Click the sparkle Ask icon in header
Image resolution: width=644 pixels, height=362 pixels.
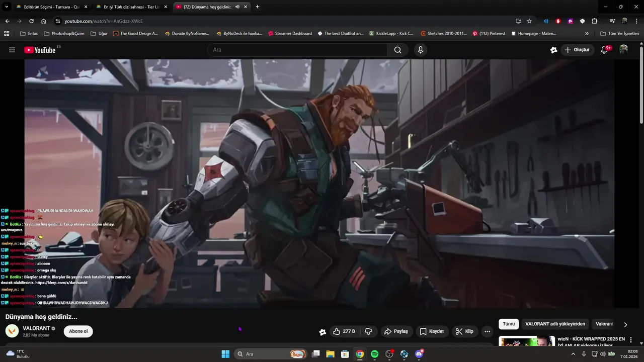click(553, 50)
